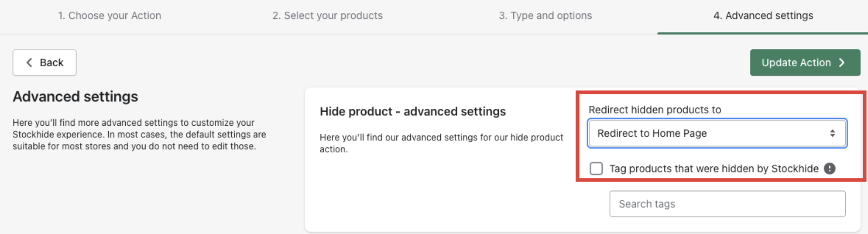Click the info icon beside Stockhide tag option
This screenshot has width=868, height=234.
pos(830,168)
